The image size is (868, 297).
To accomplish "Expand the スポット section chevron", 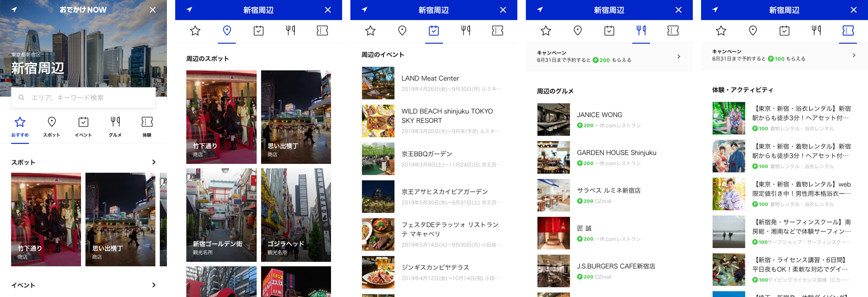I will 154,162.
